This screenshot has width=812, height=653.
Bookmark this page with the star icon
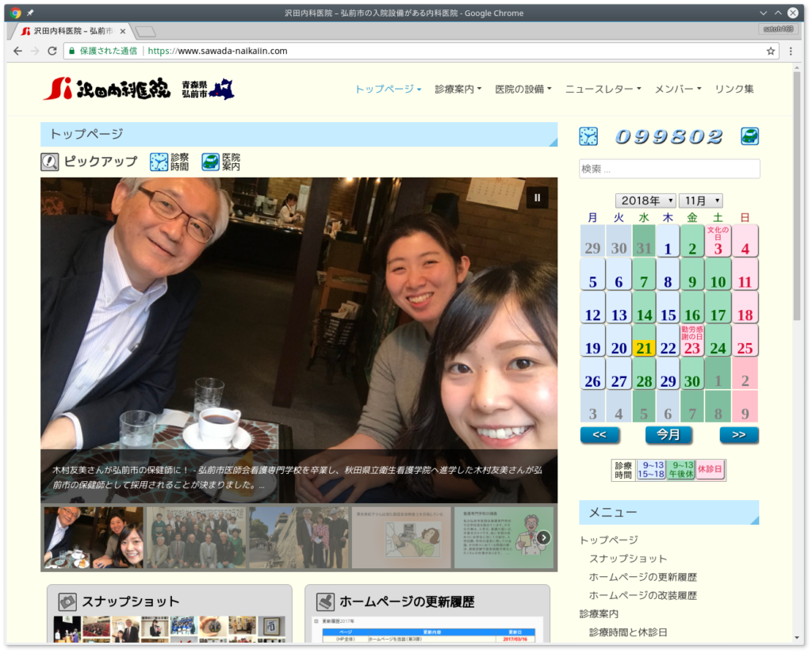(x=771, y=51)
